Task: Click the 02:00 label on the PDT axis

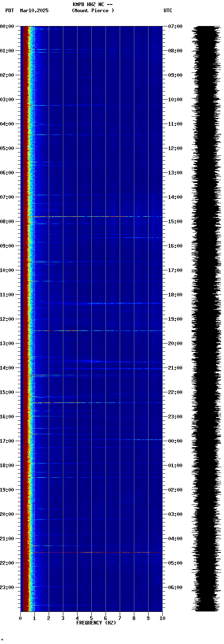Action: click(7, 75)
